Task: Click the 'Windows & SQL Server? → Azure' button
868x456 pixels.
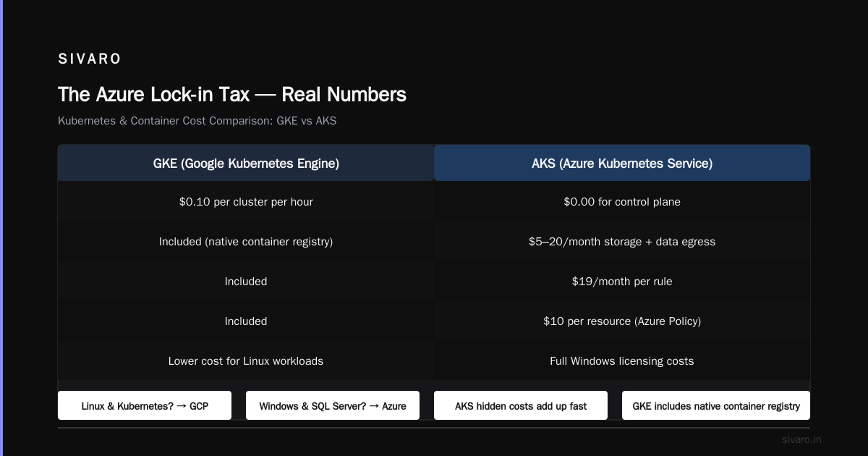Action: [333, 406]
